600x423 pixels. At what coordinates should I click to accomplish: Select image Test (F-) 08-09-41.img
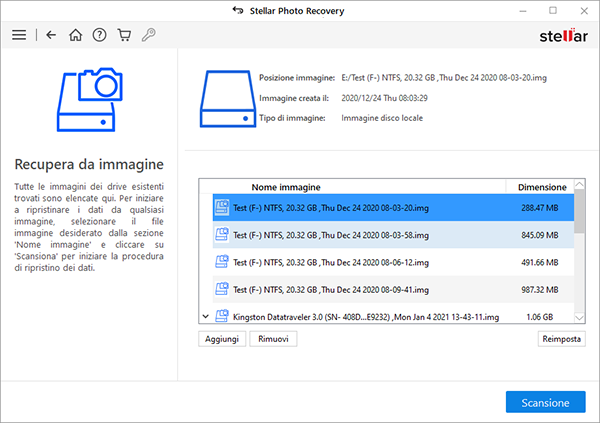(330, 289)
